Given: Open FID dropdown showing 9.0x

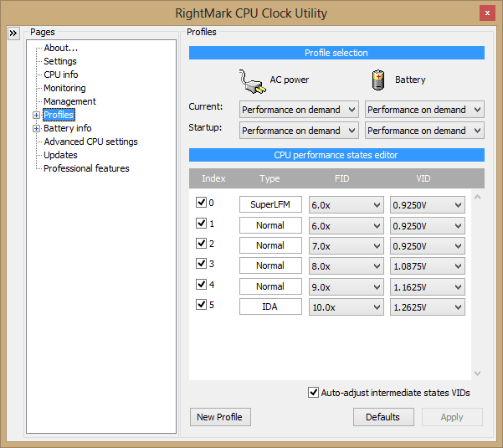Looking at the screenshot, I should pos(346,287).
